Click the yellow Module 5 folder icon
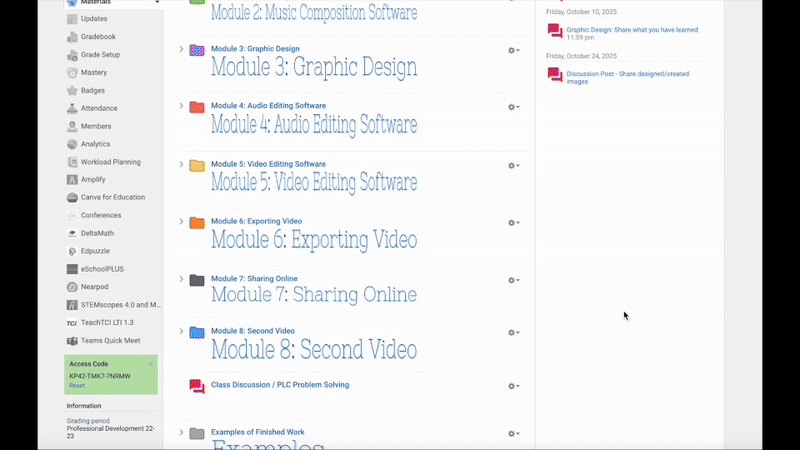 click(x=197, y=165)
